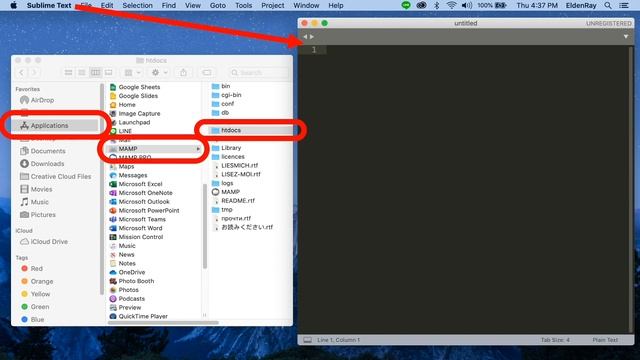Open the Tab Size: 4 selector
Viewport: 640px width, 360px height.
(x=555, y=340)
